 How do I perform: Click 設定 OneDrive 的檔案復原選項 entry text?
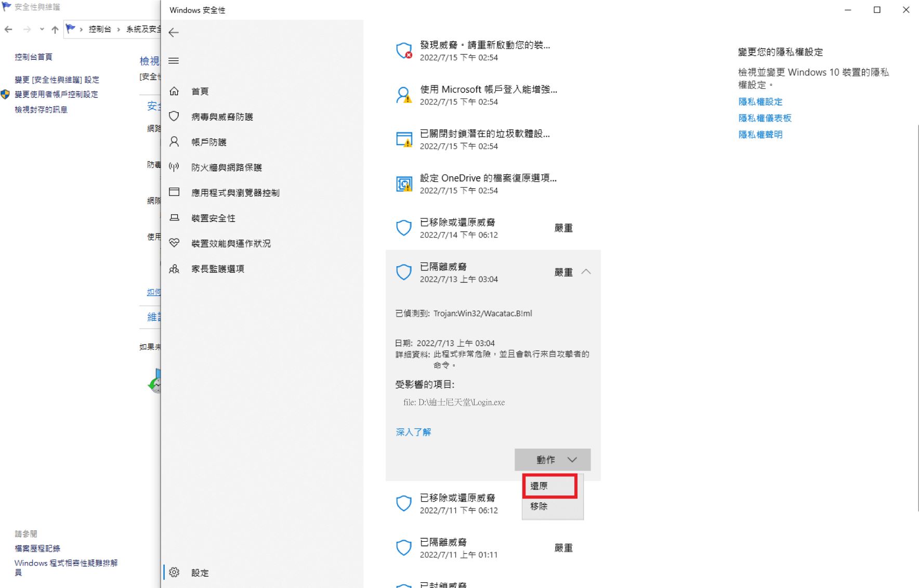pyautogui.click(x=488, y=178)
